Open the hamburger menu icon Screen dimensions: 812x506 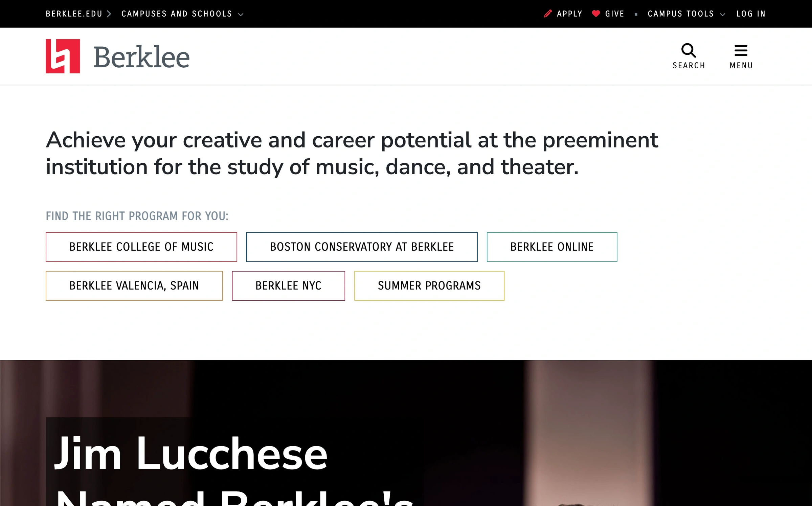pos(741,50)
